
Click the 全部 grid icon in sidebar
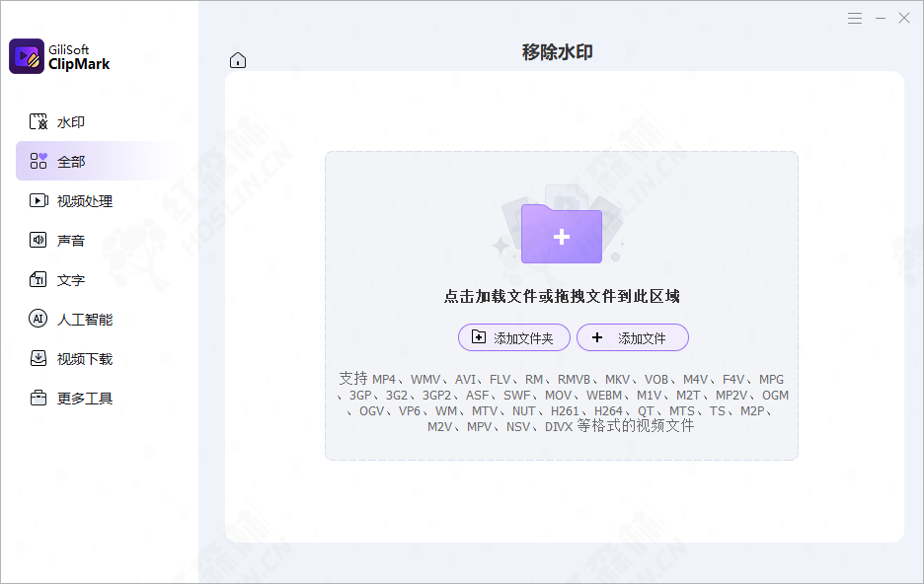pyautogui.click(x=38, y=161)
